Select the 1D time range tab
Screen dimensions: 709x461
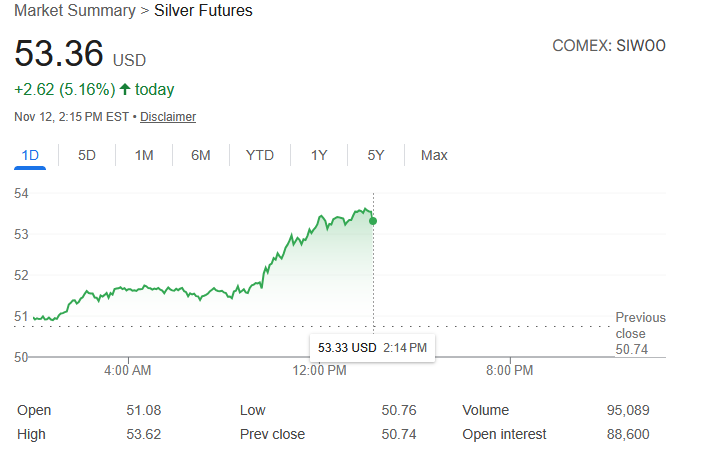click(30, 155)
